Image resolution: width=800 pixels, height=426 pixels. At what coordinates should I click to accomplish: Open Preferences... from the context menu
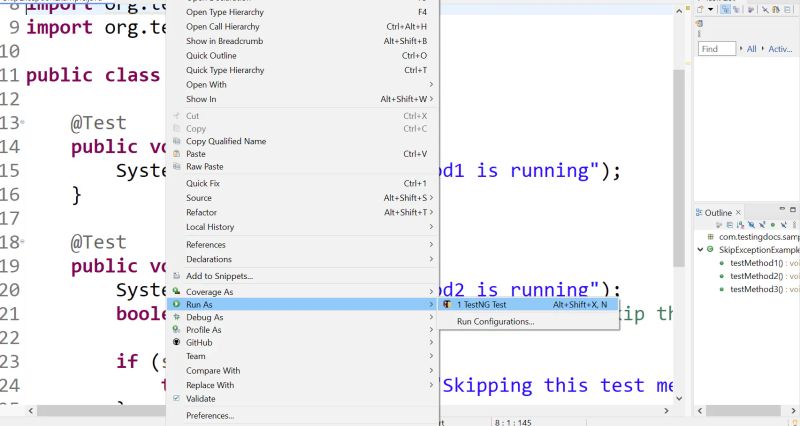tap(303, 416)
